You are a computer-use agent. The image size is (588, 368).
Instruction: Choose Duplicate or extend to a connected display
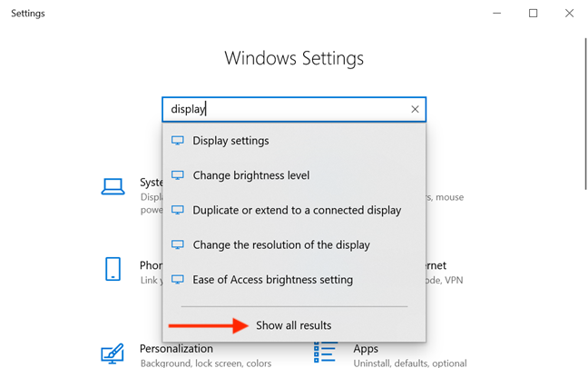point(294,210)
